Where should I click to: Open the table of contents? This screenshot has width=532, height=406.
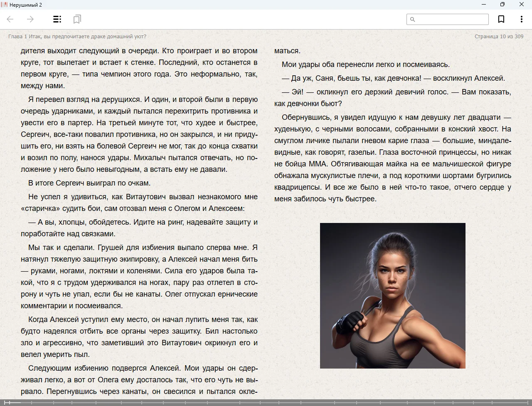click(57, 19)
